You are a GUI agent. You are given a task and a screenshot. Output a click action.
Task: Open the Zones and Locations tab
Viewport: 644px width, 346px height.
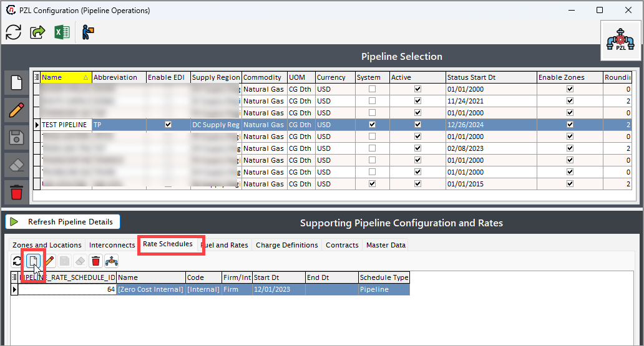(47, 245)
